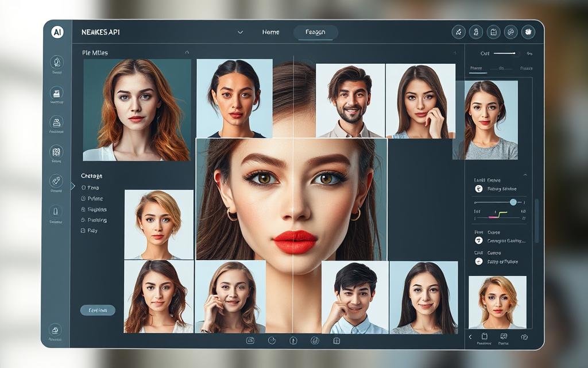Click the leftmost circular icon in the top-right toolbar
Screen dimensions: 588x368
(x=458, y=32)
